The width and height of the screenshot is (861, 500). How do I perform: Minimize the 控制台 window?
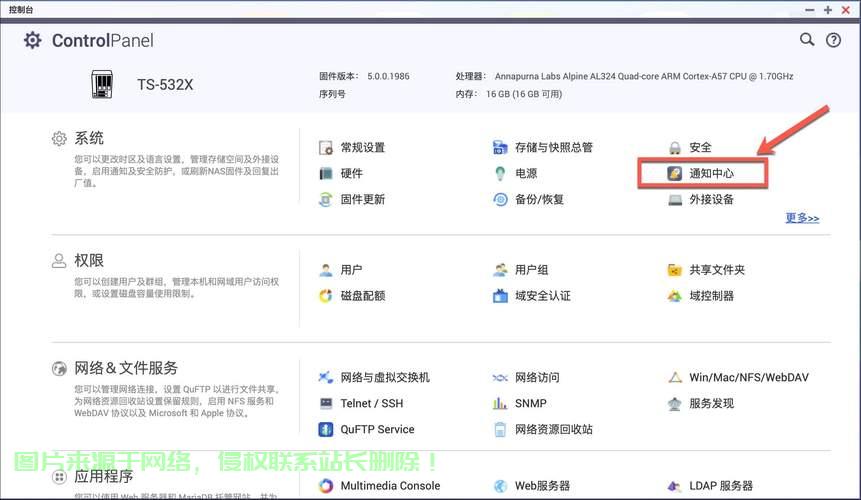809,10
